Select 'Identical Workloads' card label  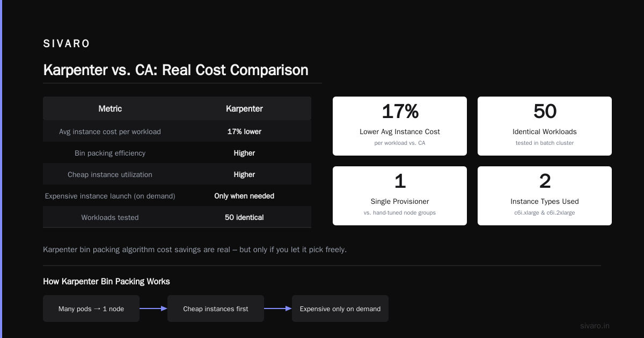pos(545,131)
